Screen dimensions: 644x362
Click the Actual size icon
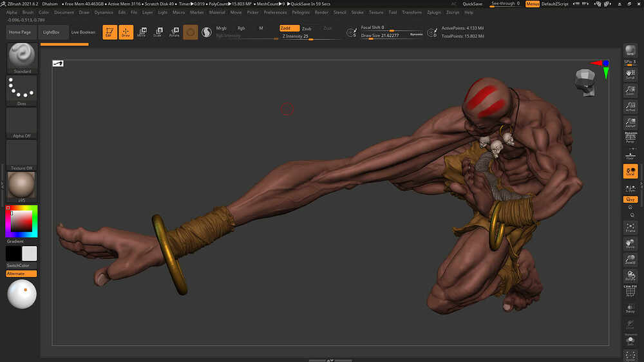tap(630, 107)
